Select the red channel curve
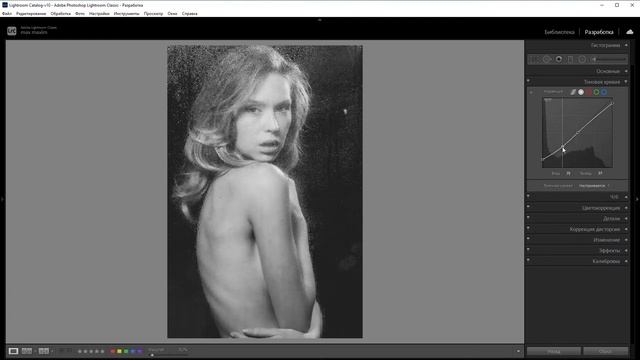Image resolution: width=640 pixels, height=360 pixels. click(x=589, y=92)
